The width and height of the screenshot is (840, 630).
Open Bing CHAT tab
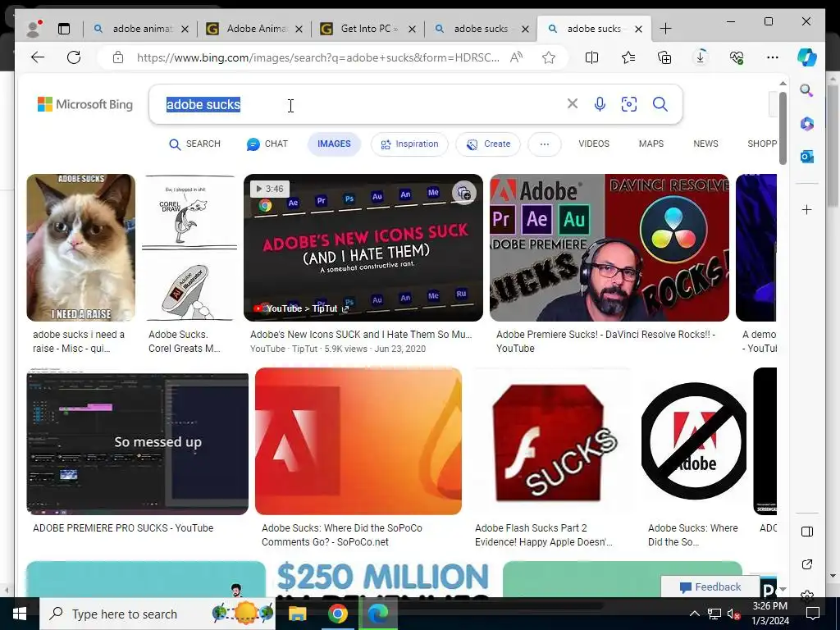267,144
